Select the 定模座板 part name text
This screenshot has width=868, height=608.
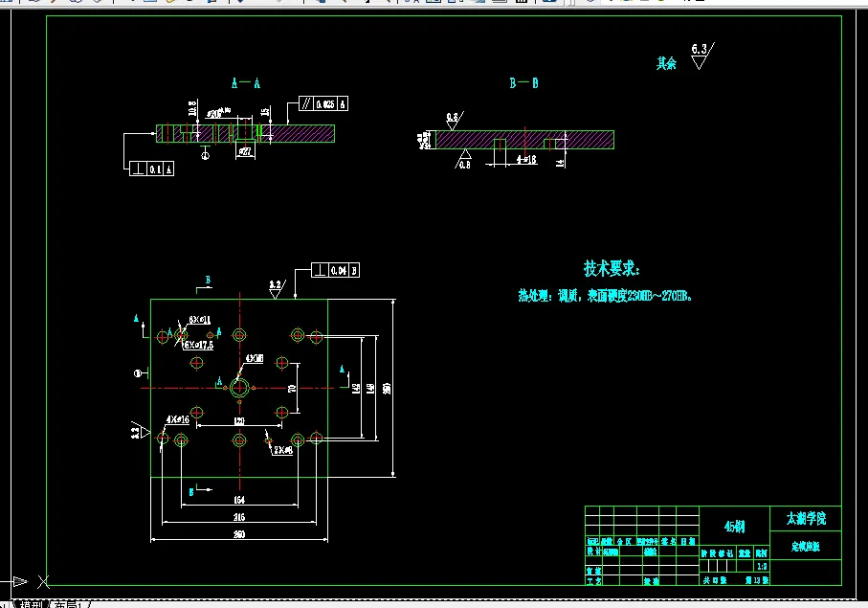[806, 547]
